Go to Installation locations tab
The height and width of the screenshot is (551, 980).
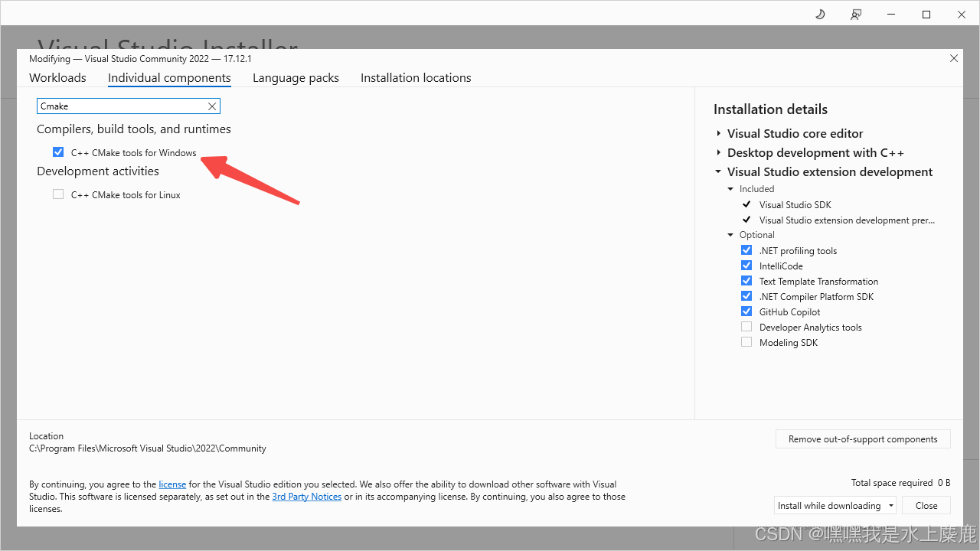416,77
